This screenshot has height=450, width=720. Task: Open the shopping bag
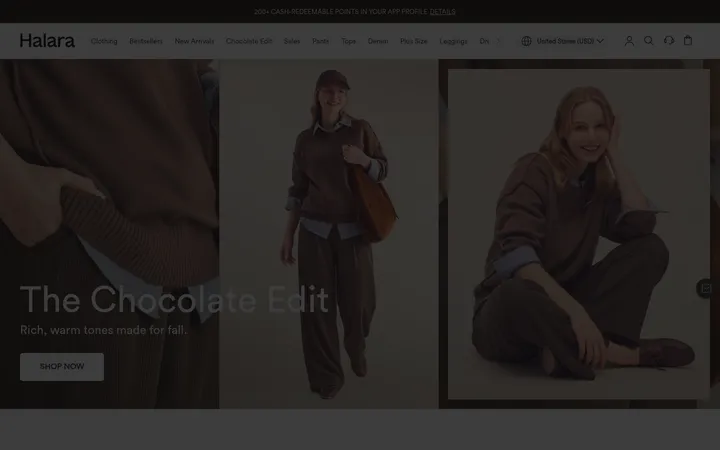click(688, 40)
